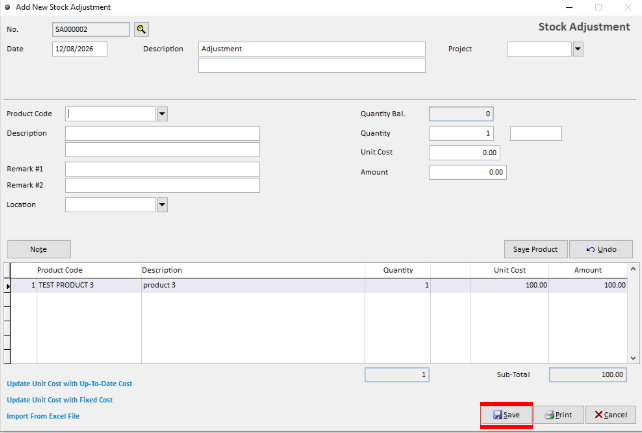Click Import From Excel File link
The width and height of the screenshot is (642, 433).
coord(43,416)
